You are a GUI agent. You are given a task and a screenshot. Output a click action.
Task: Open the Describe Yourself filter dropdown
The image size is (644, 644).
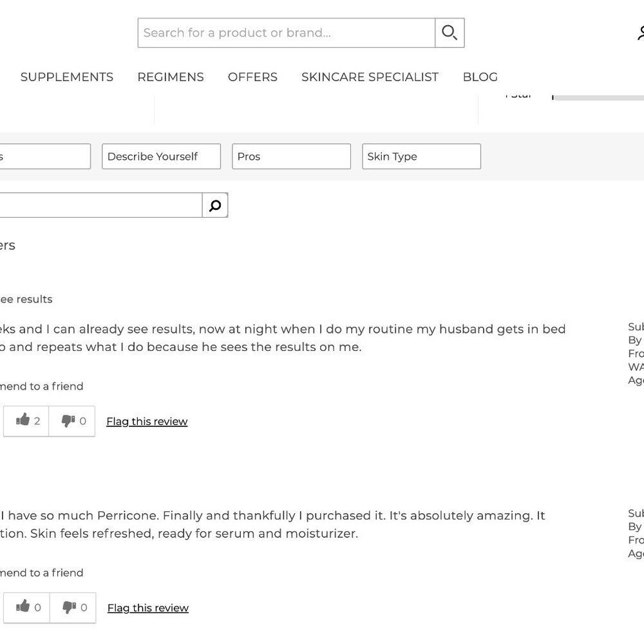coord(162,156)
